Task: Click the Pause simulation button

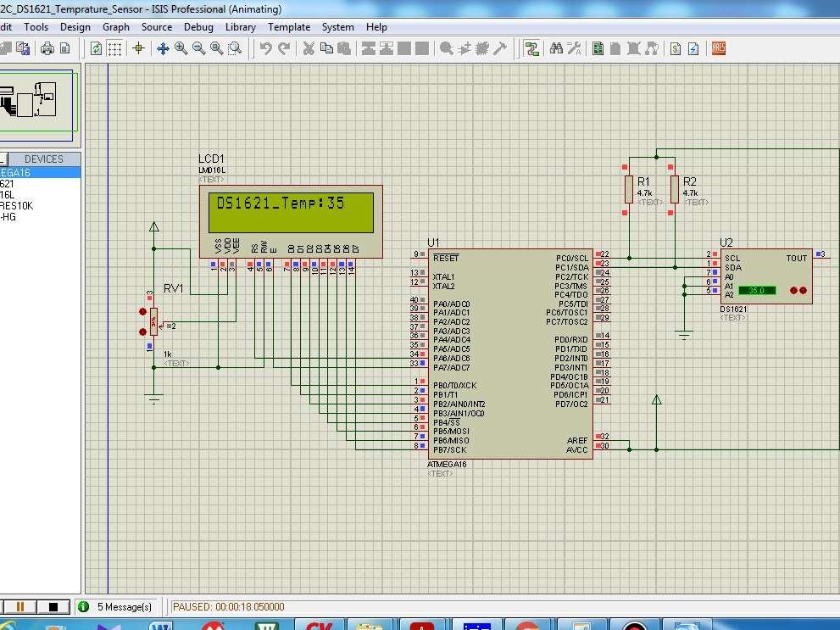Action: click(19, 607)
